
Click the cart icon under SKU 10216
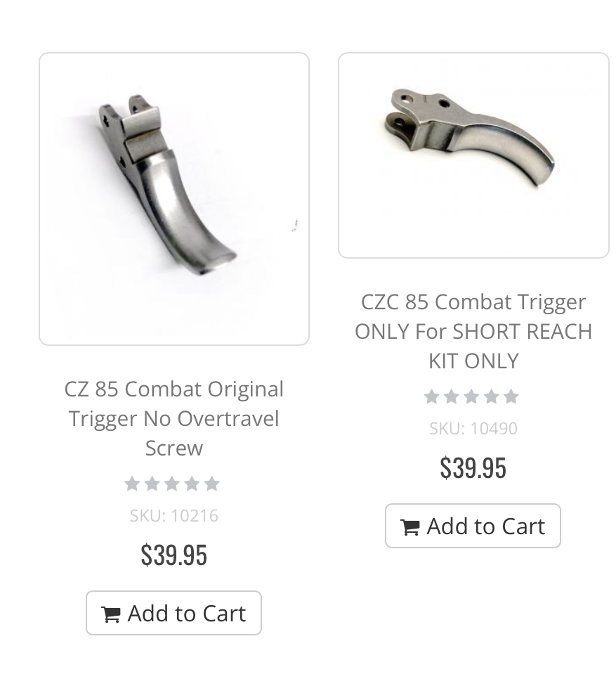pyautogui.click(x=111, y=614)
